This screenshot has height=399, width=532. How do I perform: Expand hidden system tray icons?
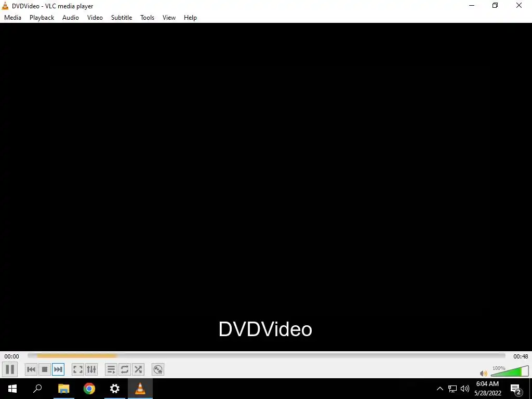[x=440, y=389]
